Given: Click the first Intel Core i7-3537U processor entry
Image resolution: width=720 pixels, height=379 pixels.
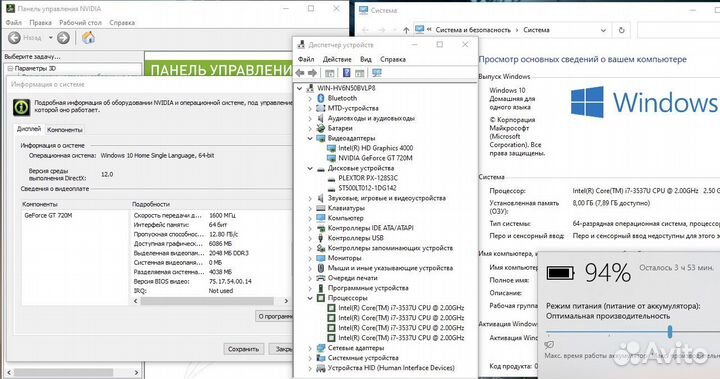Looking at the screenshot, I should pos(401,308).
